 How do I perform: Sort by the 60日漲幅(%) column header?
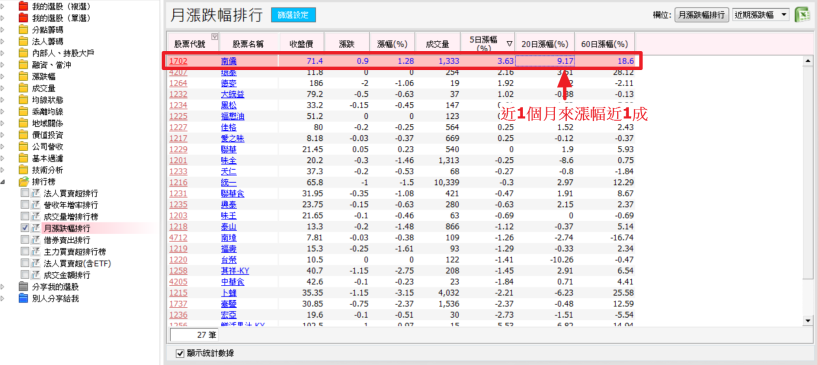point(605,44)
